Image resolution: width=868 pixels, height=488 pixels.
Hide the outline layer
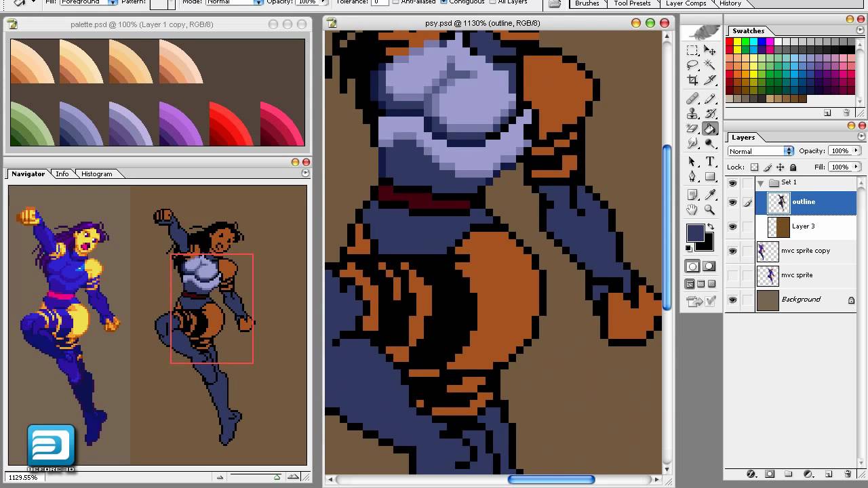click(x=732, y=202)
